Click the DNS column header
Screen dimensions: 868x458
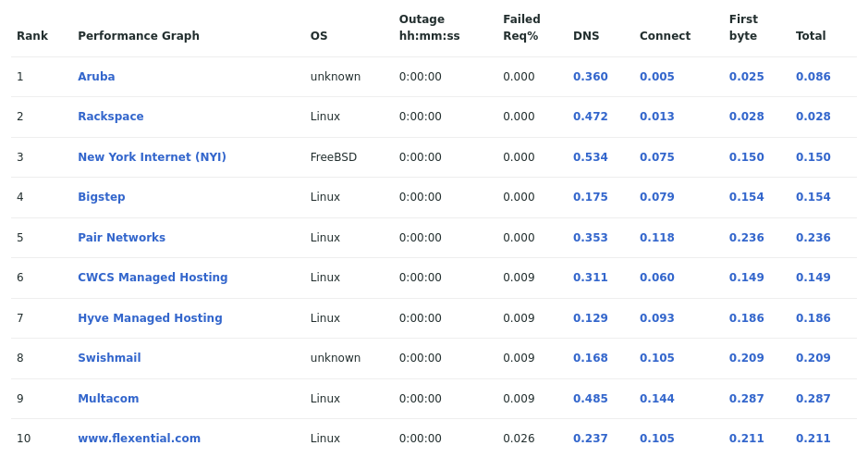click(586, 36)
